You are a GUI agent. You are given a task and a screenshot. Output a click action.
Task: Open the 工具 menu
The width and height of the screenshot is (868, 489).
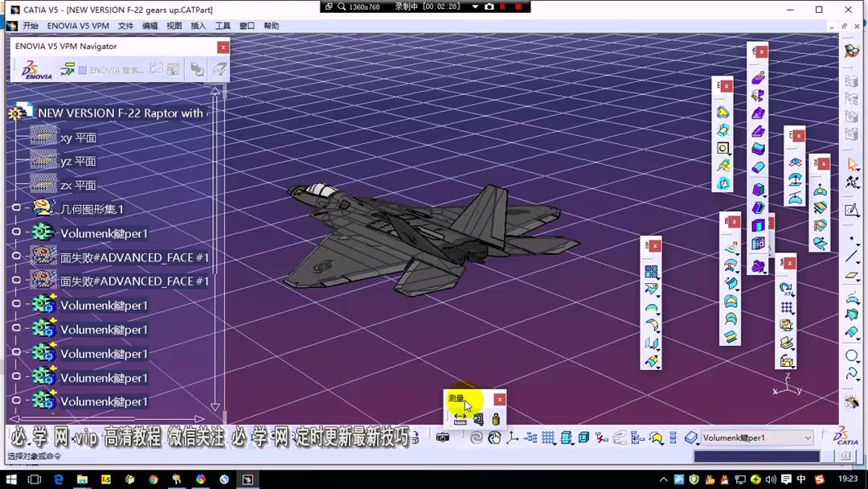[223, 25]
